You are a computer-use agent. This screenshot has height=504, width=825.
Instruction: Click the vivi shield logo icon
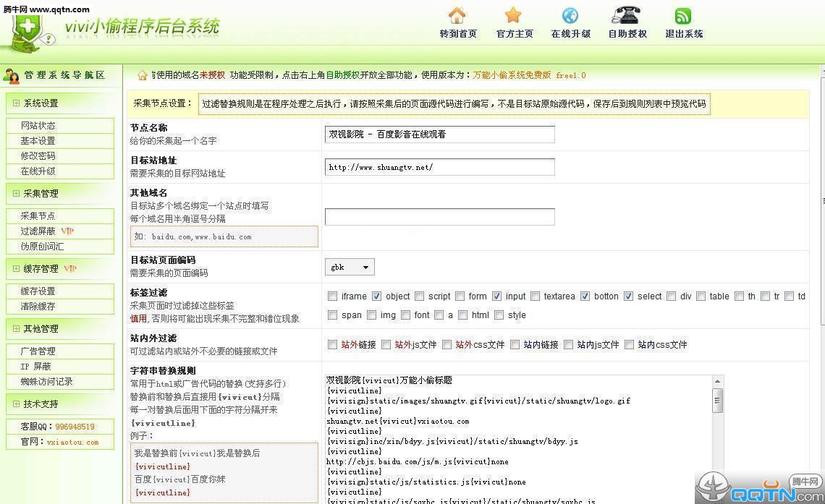[29, 33]
